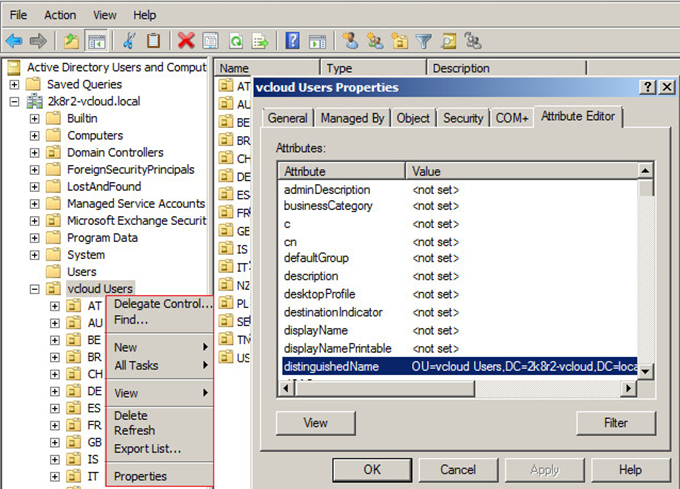Expand the Domain Controllers tree node
680x489 pixels.
pyautogui.click(x=35, y=153)
